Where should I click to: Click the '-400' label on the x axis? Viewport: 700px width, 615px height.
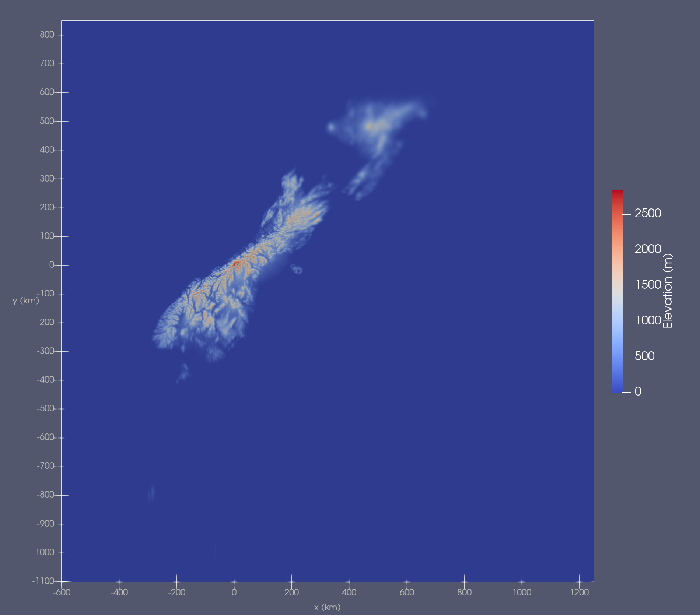[119, 592]
